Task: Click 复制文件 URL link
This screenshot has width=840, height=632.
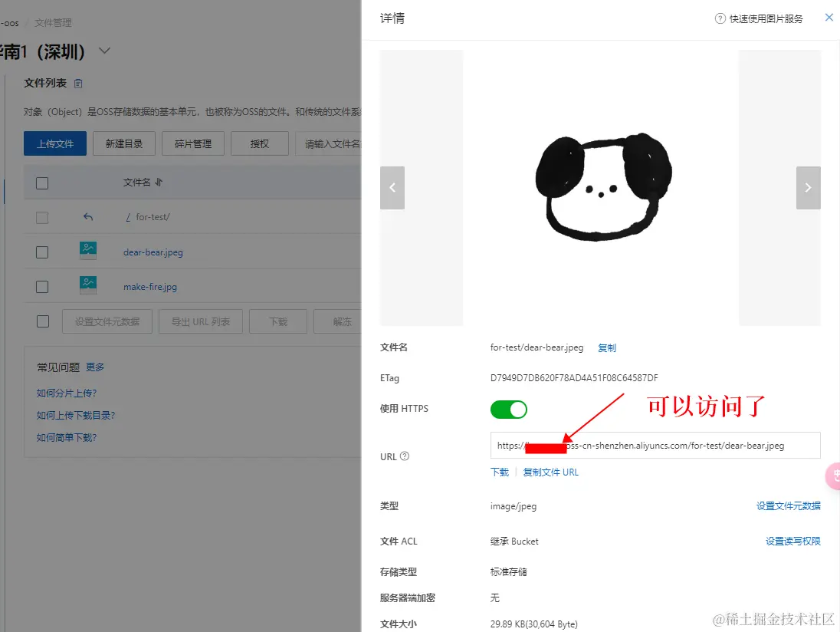Action: tap(551, 472)
